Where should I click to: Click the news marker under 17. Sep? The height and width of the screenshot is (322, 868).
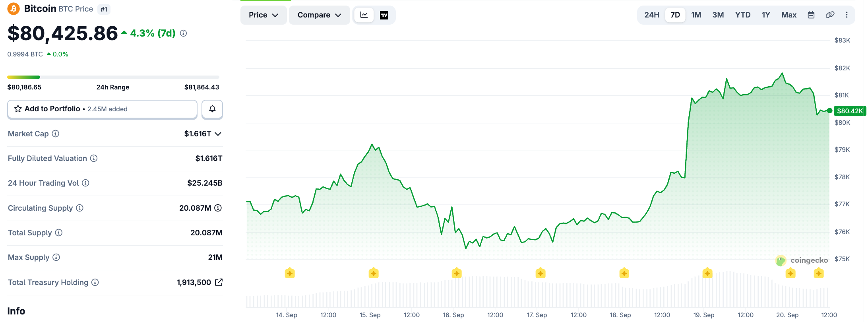[x=541, y=274]
